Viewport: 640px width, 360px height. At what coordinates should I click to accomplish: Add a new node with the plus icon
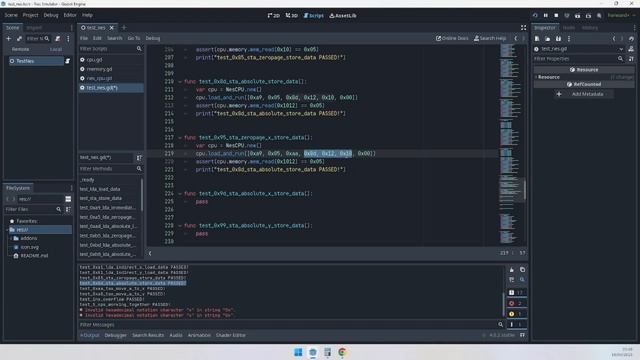(9, 38)
